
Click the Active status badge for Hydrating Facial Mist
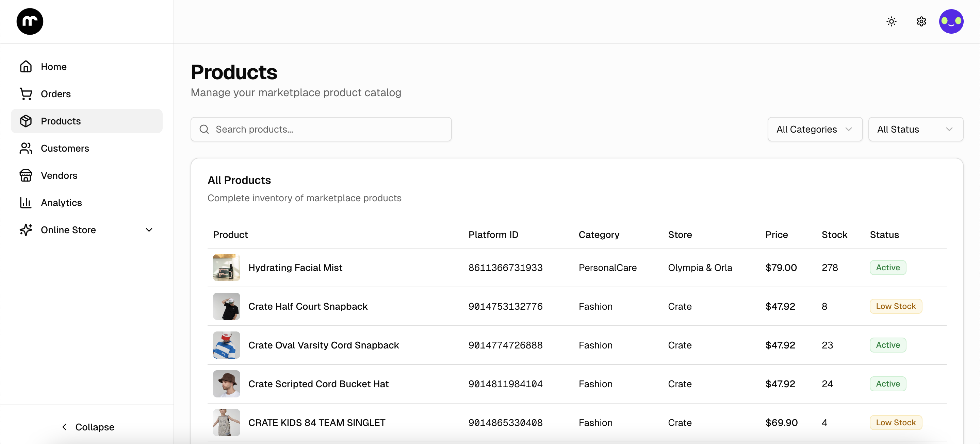(x=887, y=267)
